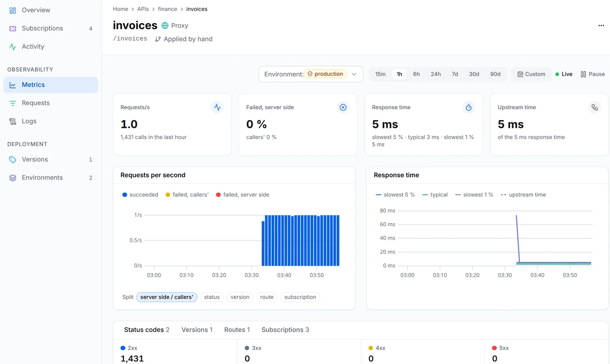Select the 15m time range

click(x=381, y=74)
